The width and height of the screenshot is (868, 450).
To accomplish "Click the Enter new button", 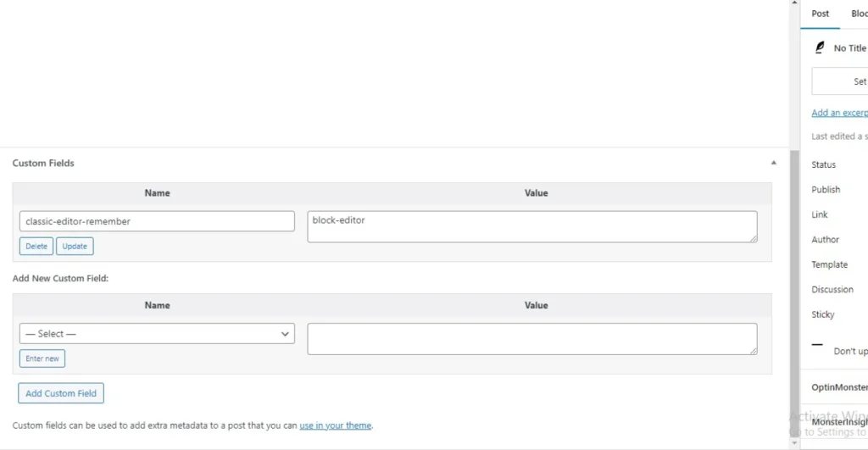I will [42, 358].
